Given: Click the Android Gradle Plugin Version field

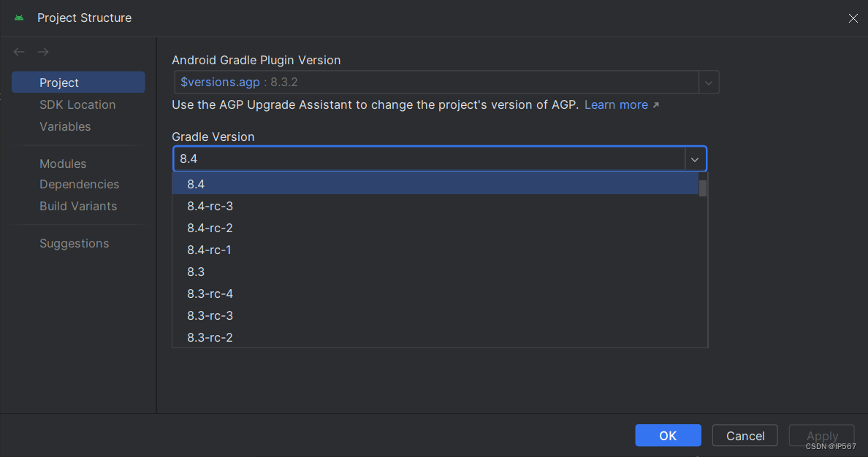Looking at the screenshot, I should pyautogui.click(x=436, y=82).
